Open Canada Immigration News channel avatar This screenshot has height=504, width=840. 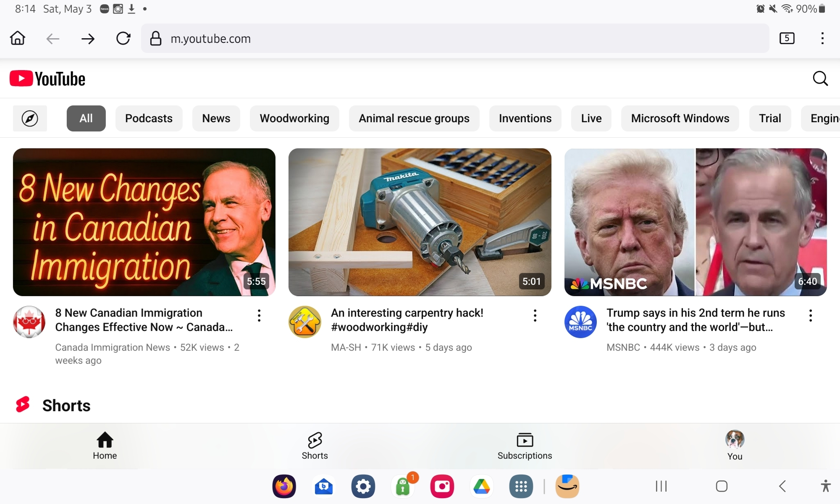pos(29,322)
